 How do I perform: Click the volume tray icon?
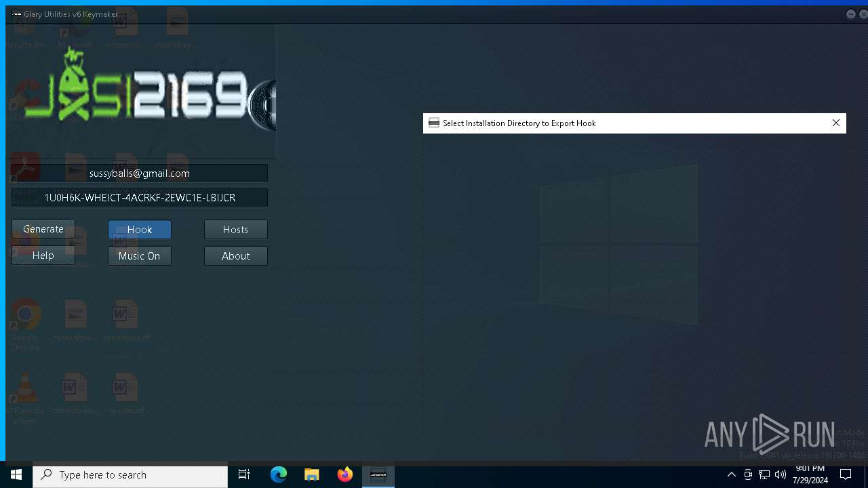pos(781,475)
